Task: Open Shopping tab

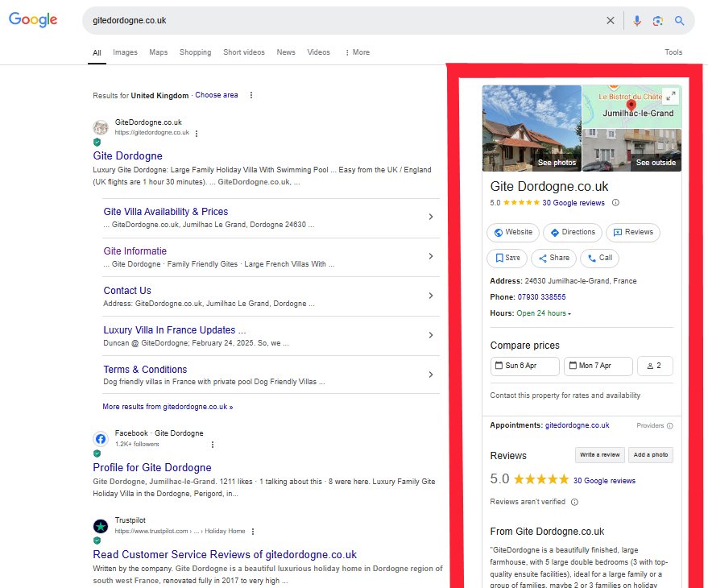Action: click(x=196, y=52)
